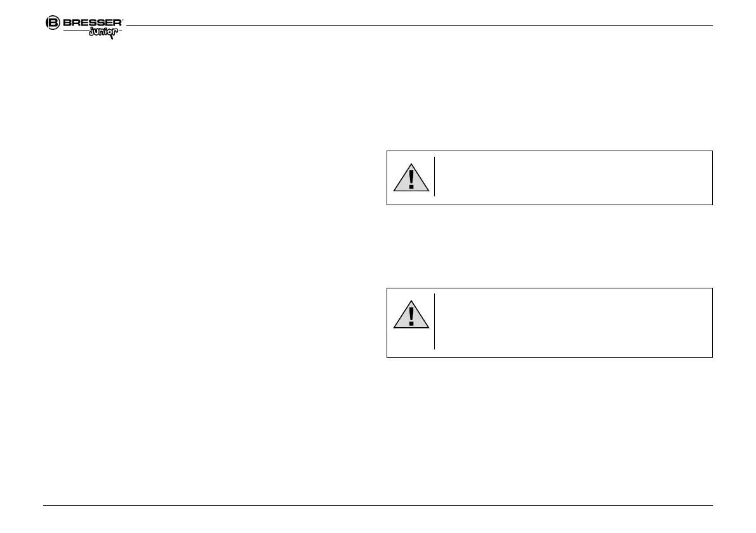This screenshot has height=533, width=756.
Task: Click the circled B logo emblem
Action: (x=53, y=23)
